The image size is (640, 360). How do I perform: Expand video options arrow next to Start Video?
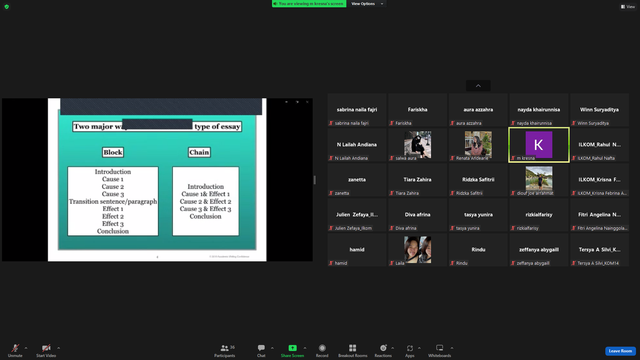click(x=58, y=348)
